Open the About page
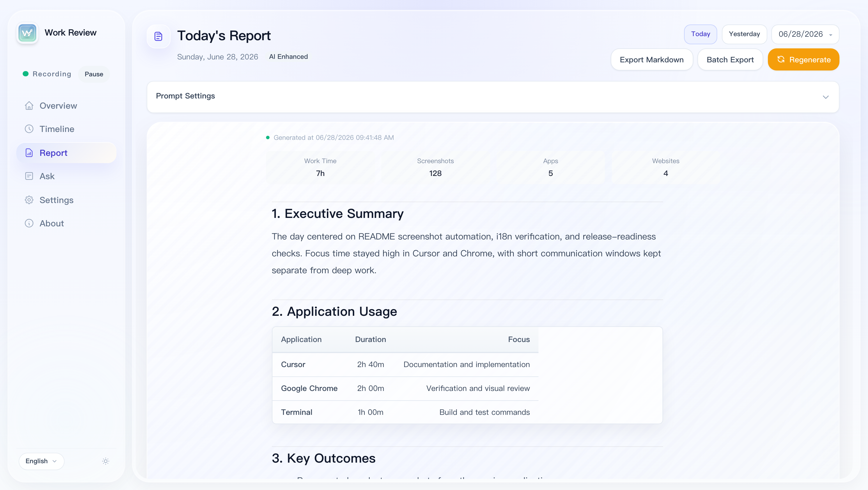The height and width of the screenshot is (490, 868). pos(66,223)
